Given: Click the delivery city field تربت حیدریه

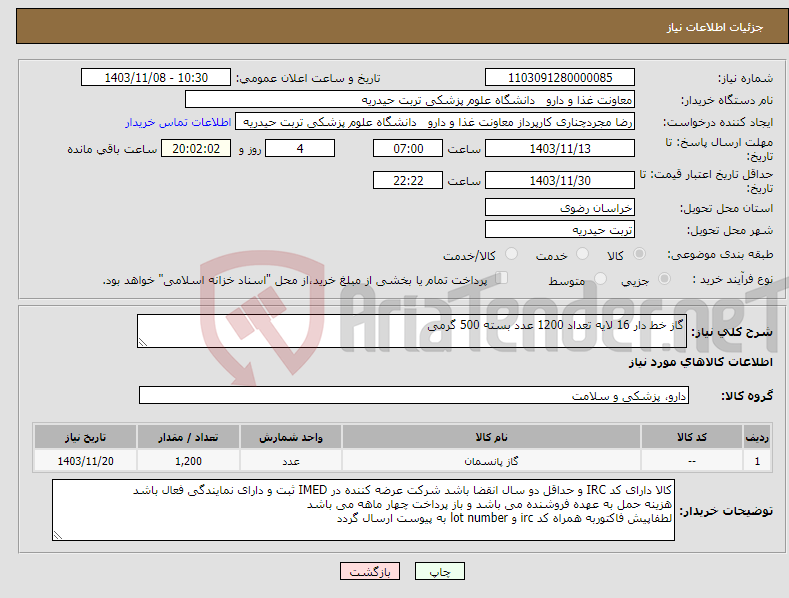Looking at the screenshot, I should [560, 230].
